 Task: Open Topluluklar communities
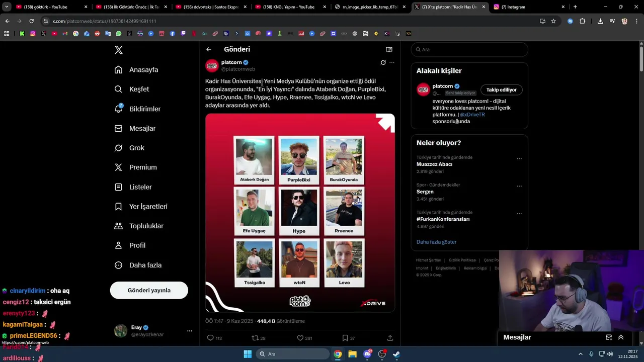[139, 226]
